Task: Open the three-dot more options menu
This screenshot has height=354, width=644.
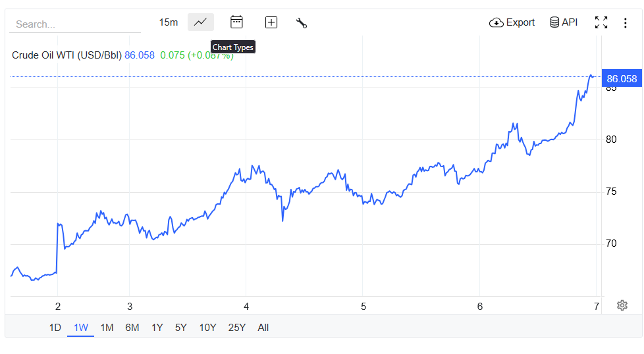Action: pos(625,22)
